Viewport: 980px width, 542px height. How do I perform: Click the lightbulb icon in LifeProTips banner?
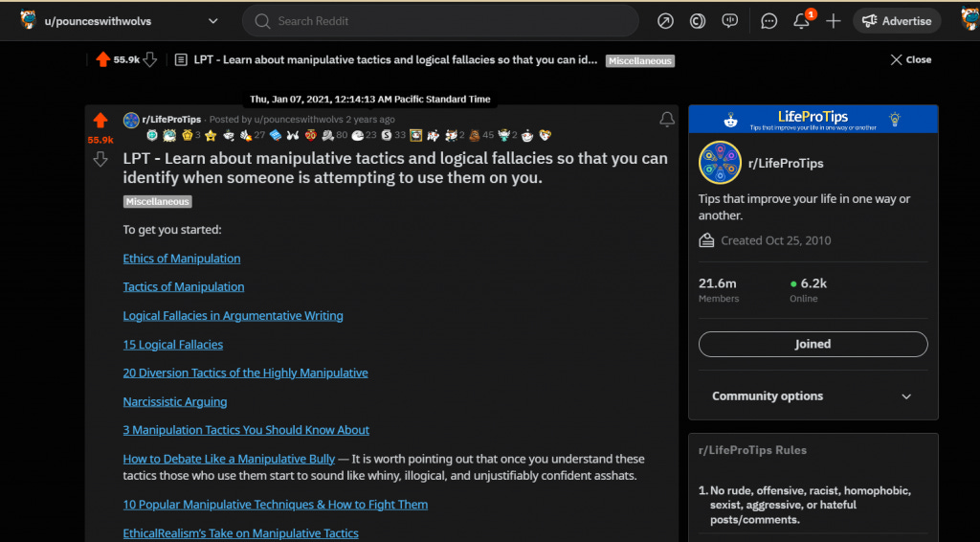(895, 119)
